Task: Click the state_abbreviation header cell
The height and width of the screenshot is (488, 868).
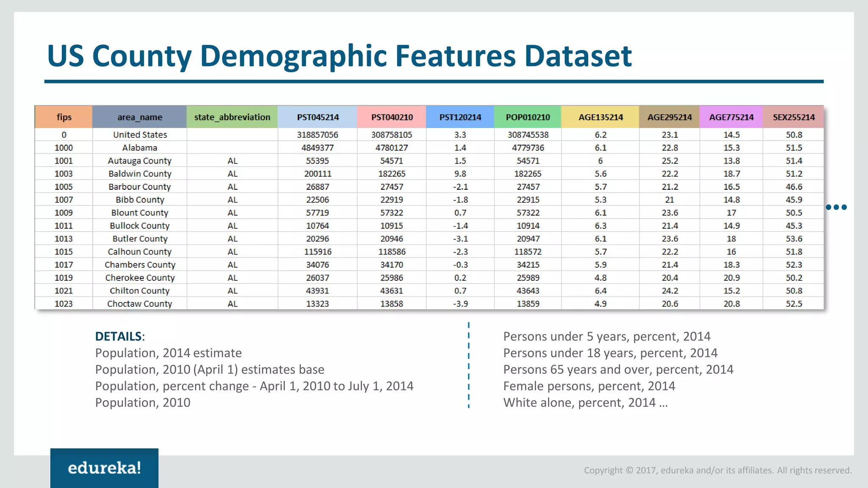Action: click(232, 117)
